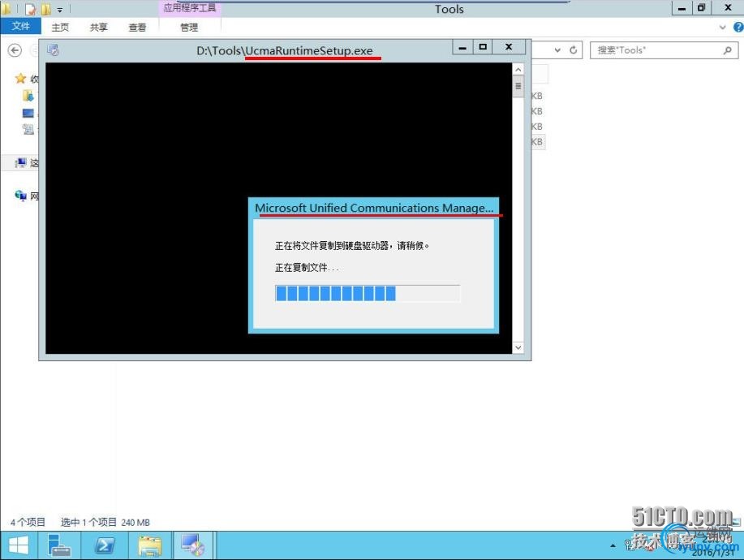Show hidden tray icons arrow
Screen dimensions: 744x560
(x=613, y=545)
